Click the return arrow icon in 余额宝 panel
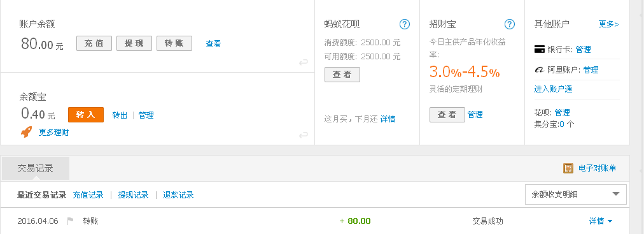 (x=303, y=135)
